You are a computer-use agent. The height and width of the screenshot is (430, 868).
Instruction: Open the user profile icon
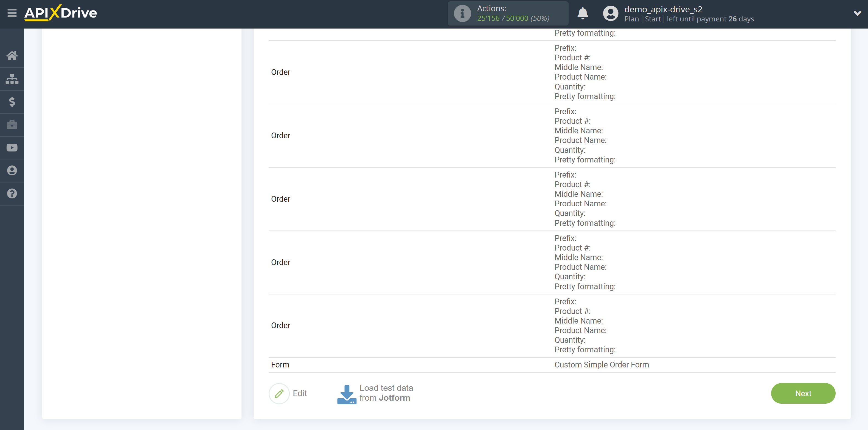[609, 13]
